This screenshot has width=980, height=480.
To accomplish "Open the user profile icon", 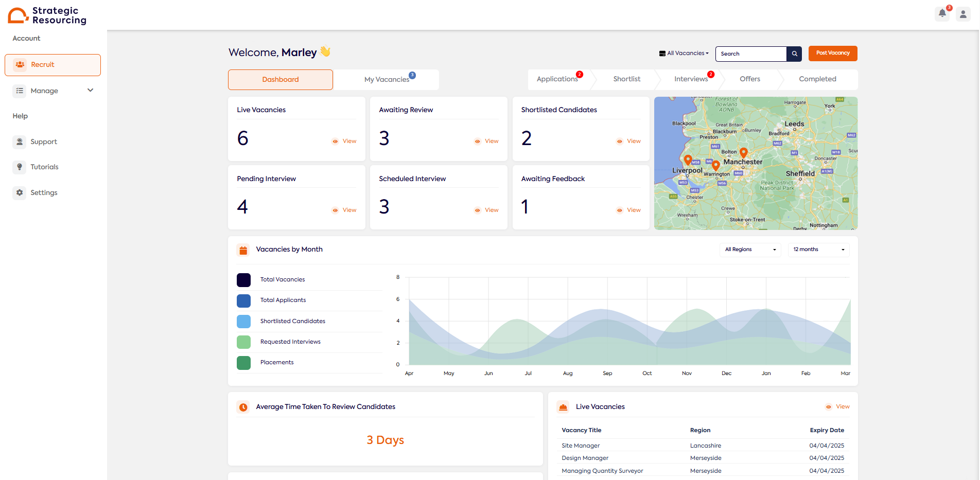I will pyautogui.click(x=963, y=14).
